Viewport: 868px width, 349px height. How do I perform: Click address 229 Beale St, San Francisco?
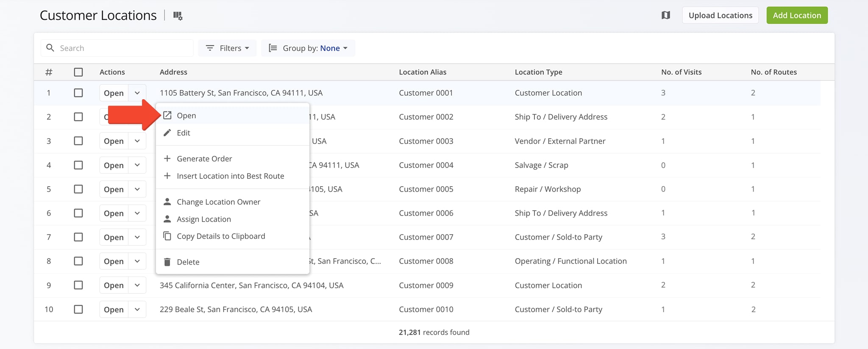pos(236,310)
